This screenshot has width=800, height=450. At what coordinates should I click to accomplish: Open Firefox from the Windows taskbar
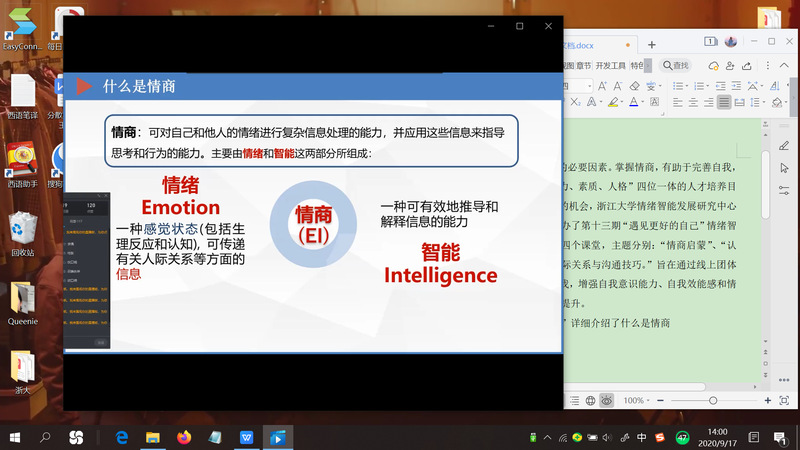[183, 437]
